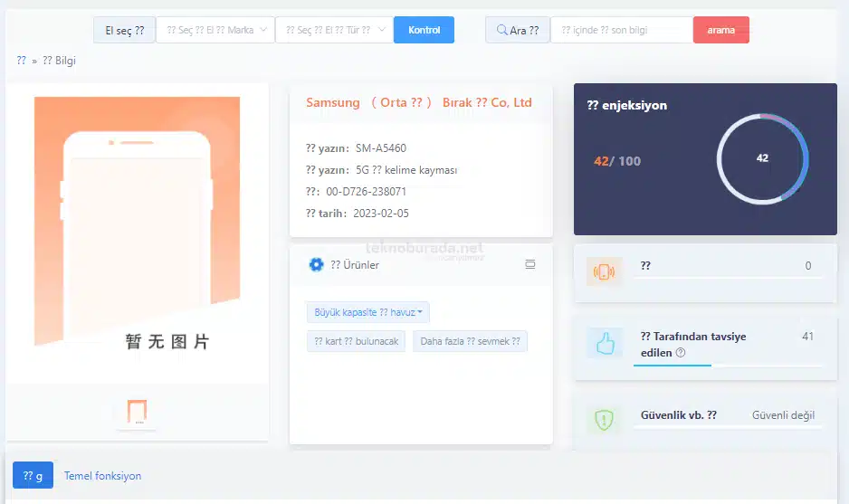Click the model number SM-A5460
This screenshot has width=849, height=504.
click(381, 147)
